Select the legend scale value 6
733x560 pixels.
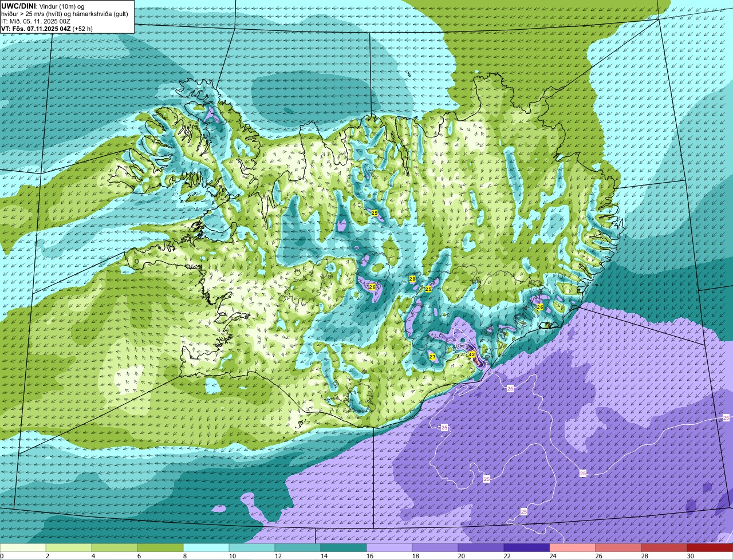(139, 556)
